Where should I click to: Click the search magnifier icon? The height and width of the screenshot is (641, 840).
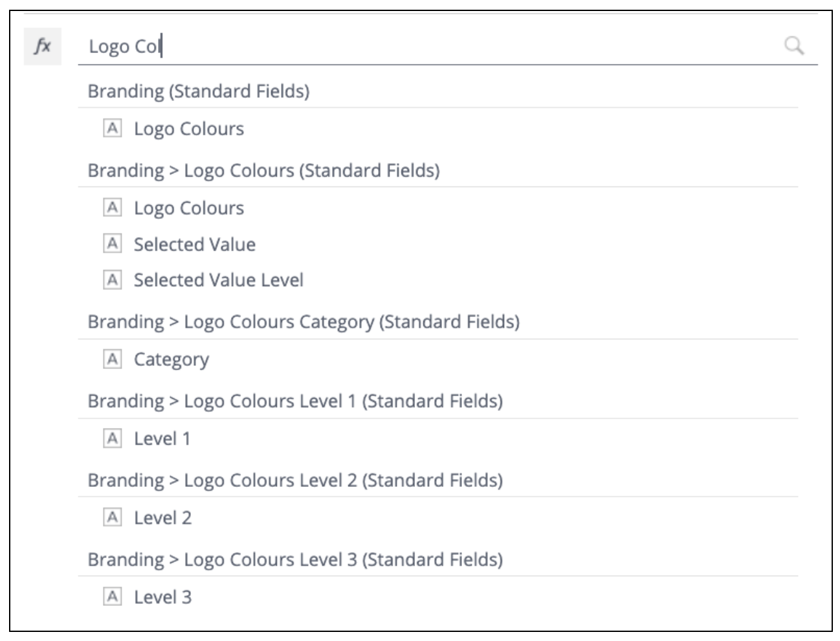pos(794,46)
